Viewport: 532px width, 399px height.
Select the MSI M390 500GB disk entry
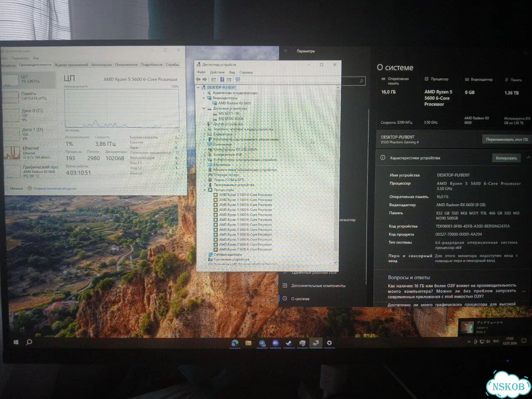[231, 118]
